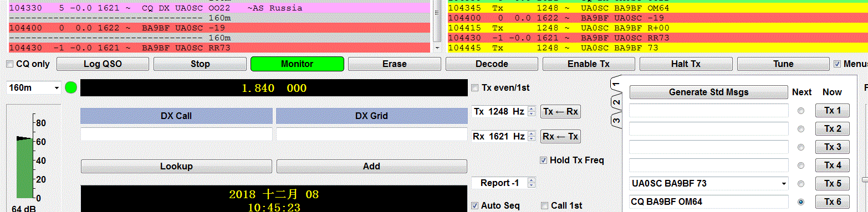Click the Tune button
The image size is (868, 212).
click(783, 64)
